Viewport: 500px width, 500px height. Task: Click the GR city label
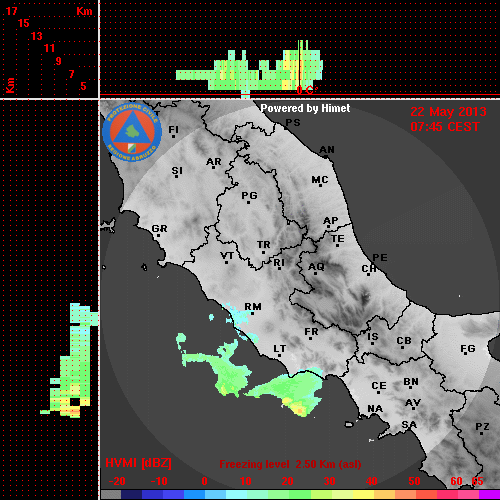pyautogui.click(x=159, y=229)
